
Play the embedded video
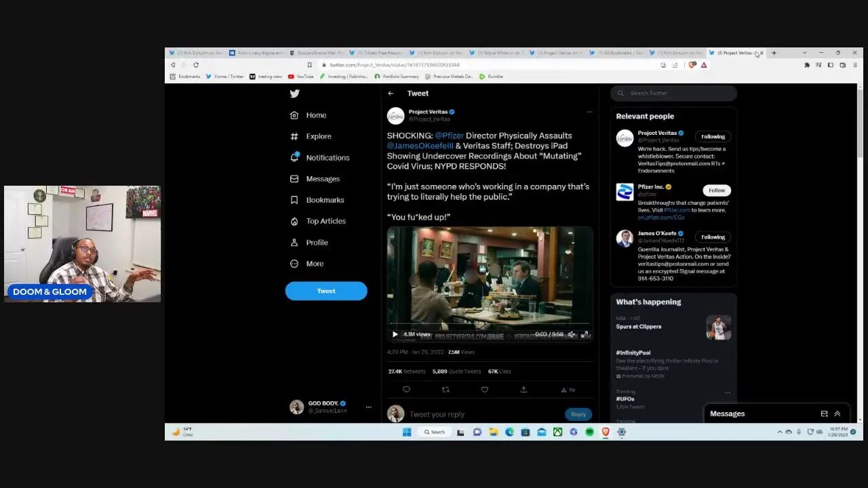tap(395, 334)
